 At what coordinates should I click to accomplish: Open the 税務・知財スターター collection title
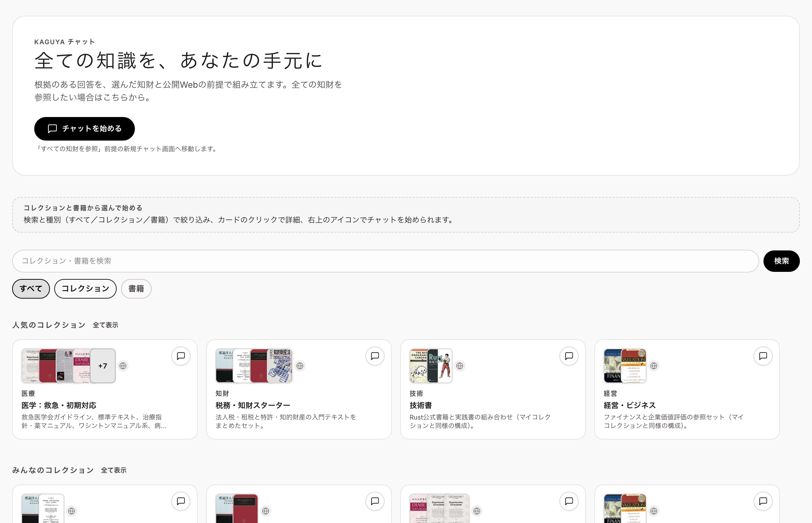(x=253, y=405)
